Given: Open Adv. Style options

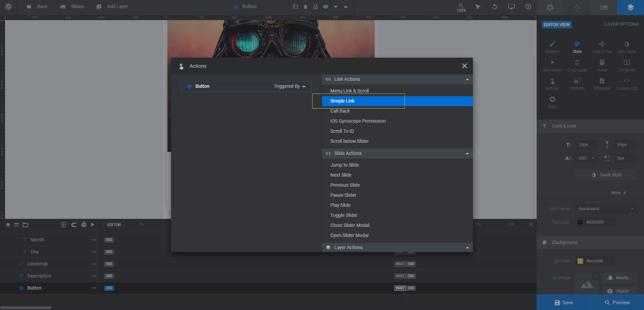Looking at the screenshot, I should coord(627,47).
